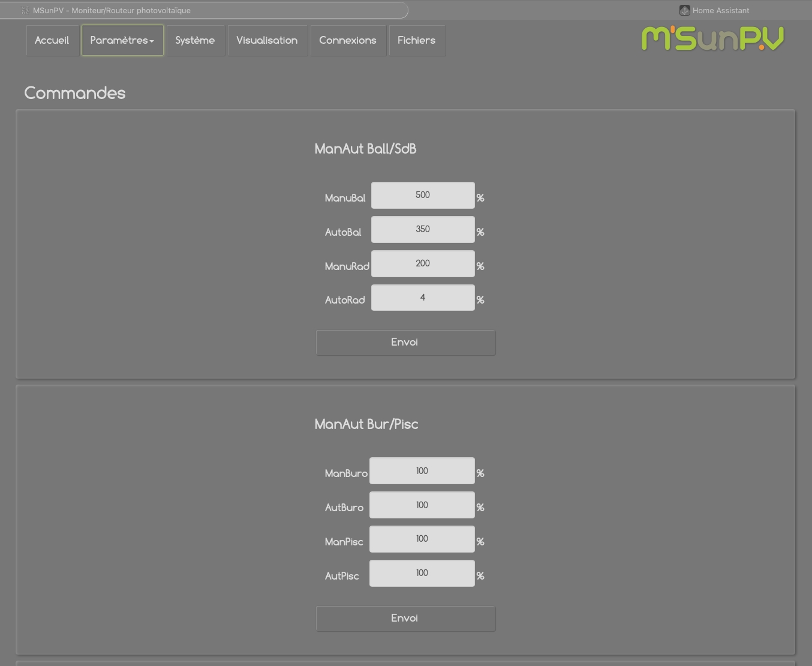Switch to the Visualisation page
Screen dimensions: 812x666
[267, 40]
